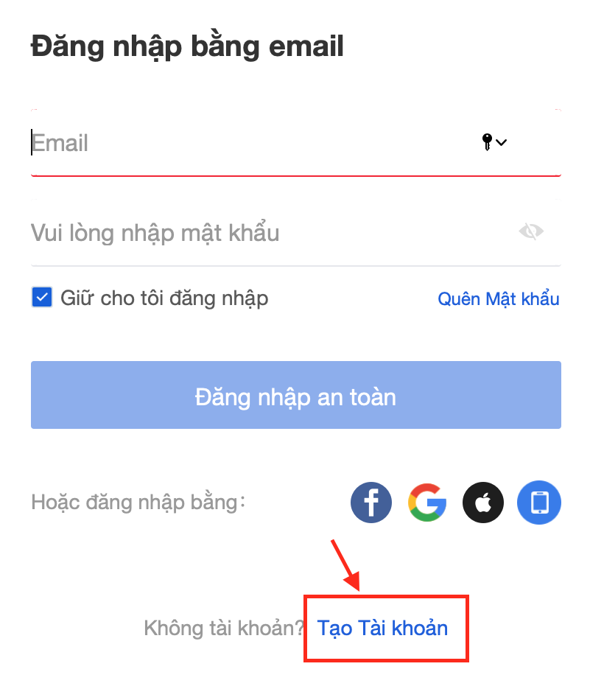Viewport: 604px width, 700px height.
Task: Open the Quên Mật khẩu link
Action: [x=498, y=298]
